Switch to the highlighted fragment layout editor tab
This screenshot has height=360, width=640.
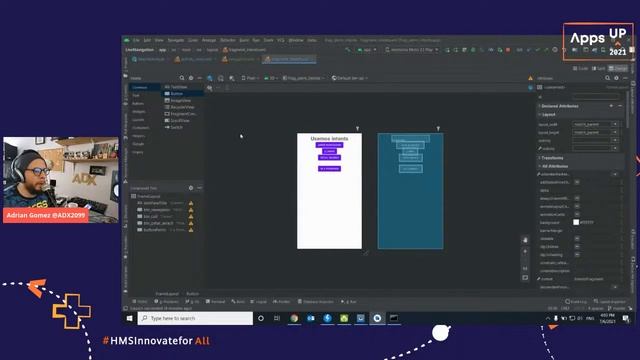pos(289,59)
